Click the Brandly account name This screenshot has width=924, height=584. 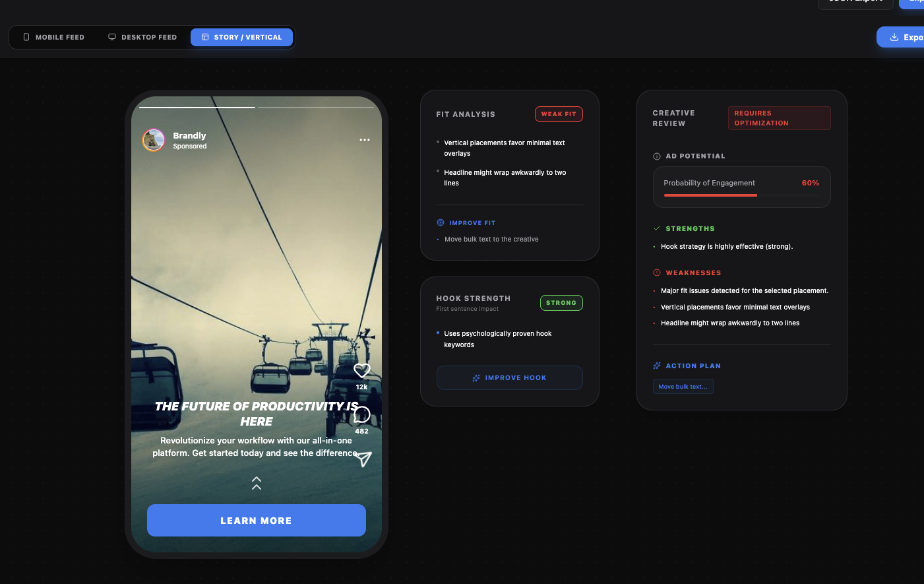tap(189, 135)
